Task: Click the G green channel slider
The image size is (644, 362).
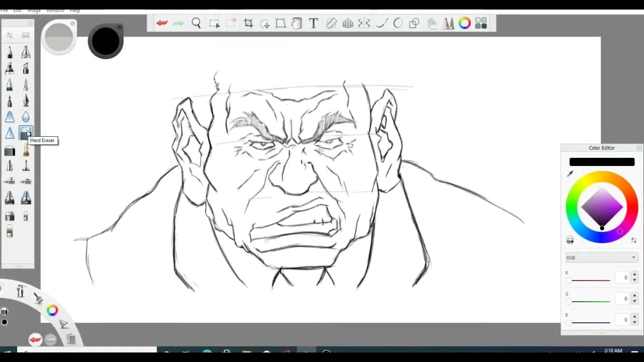Action: (589, 302)
